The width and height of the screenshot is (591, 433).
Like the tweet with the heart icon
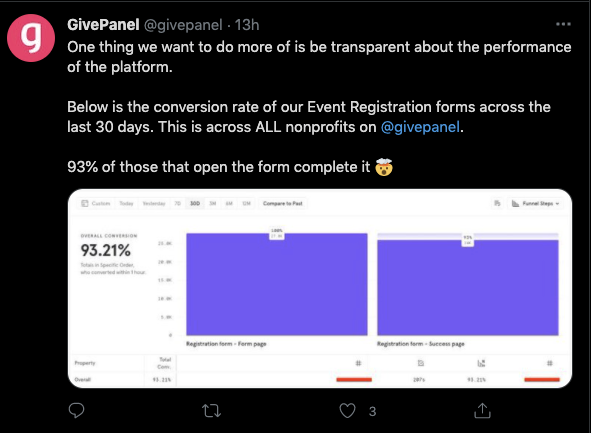(x=347, y=411)
